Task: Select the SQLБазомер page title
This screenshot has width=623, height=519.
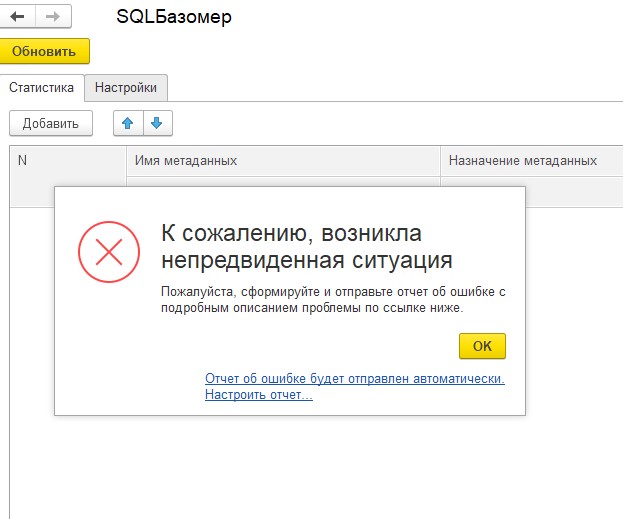Action: (x=174, y=17)
